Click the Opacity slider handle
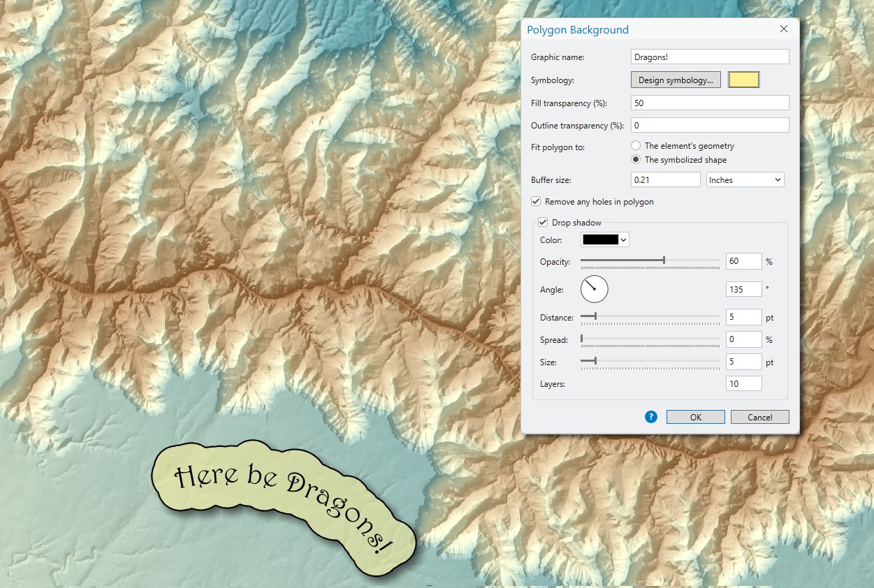The image size is (874, 588). (x=664, y=260)
